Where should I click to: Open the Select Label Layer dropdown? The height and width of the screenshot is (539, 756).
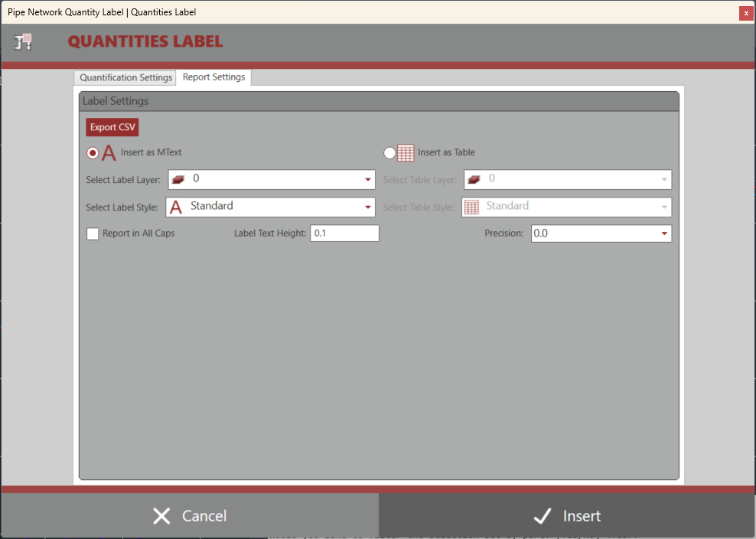point(272,179)
